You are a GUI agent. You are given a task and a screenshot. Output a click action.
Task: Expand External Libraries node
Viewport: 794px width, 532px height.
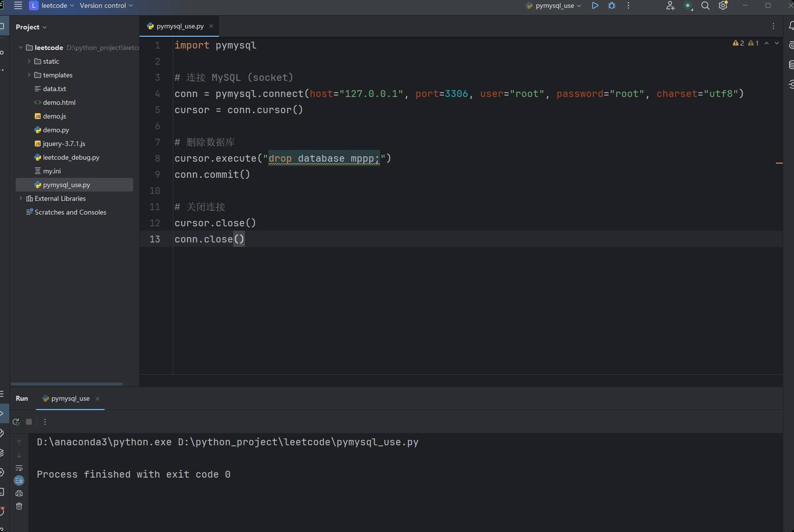coord(21,198)
